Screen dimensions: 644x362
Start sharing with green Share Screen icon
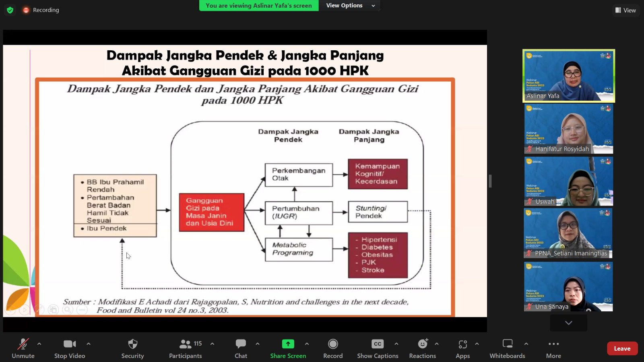(x=288, y=344)
